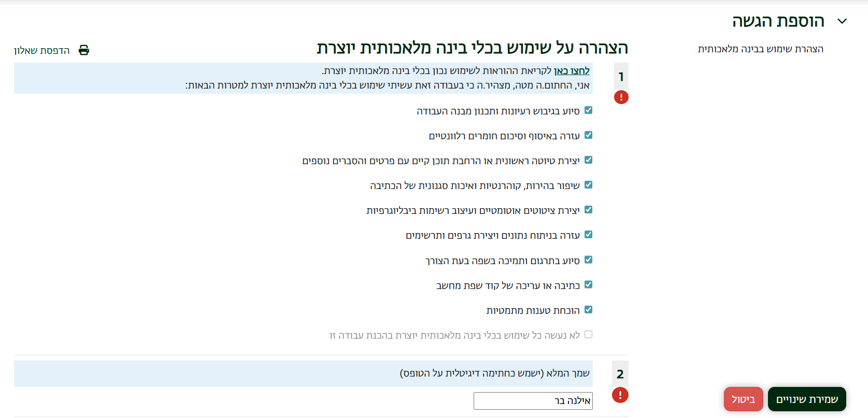This screenshot has width=868, height=418.
Task: Toggle יצירת טיוטה ראשונית checkbox
Action: pos(588,160)
